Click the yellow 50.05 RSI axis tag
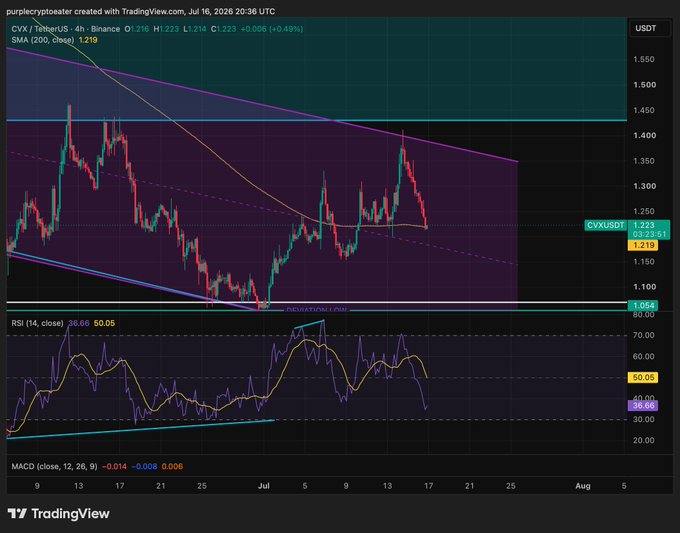The image size is (680, 533). pos(643,377)
